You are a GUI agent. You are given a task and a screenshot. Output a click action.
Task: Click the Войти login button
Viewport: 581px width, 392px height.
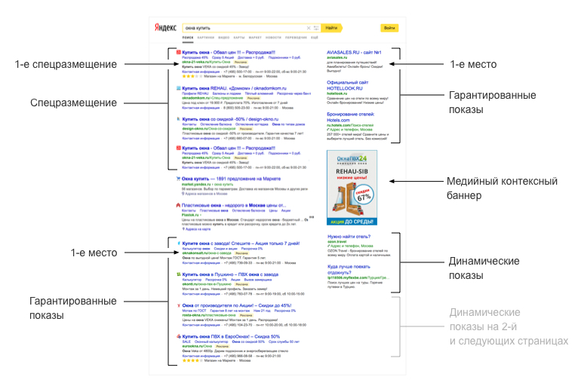pyautogui.click(x=389, y=28)
